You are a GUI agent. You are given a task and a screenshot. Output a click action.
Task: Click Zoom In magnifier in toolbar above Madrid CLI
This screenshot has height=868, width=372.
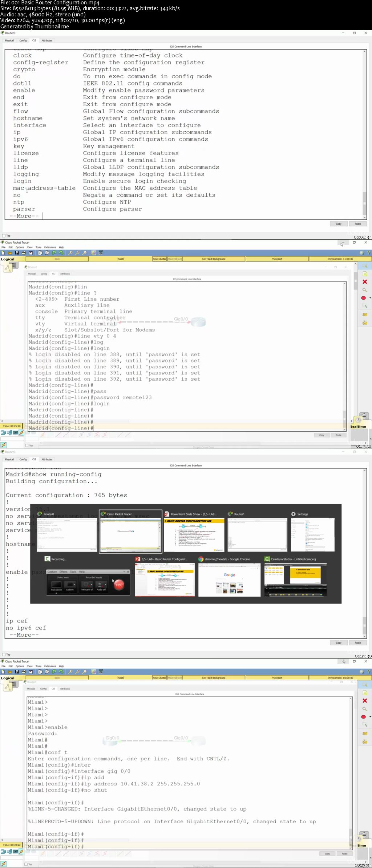70,253
